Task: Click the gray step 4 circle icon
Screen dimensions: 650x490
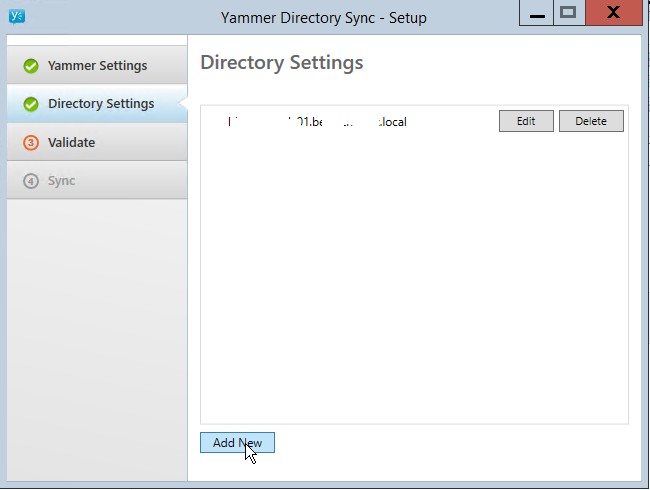Action: (31, 181)
